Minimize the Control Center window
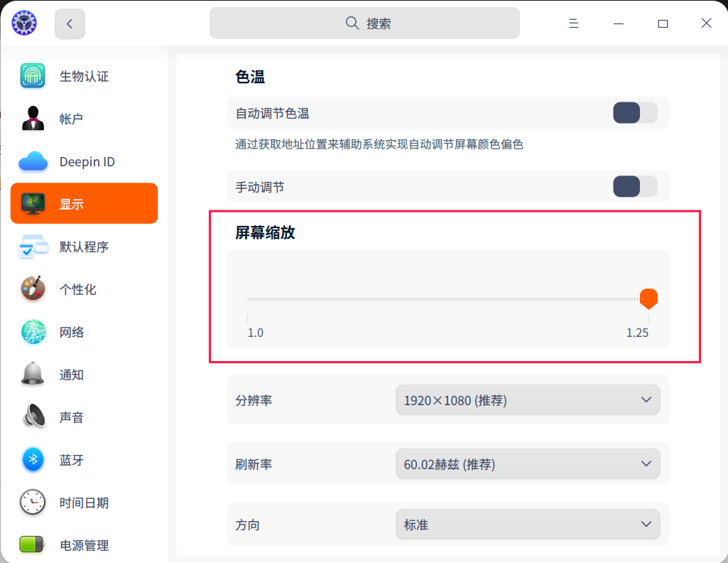The width and height of the screenshot is (728, 563). click(619, 23)
